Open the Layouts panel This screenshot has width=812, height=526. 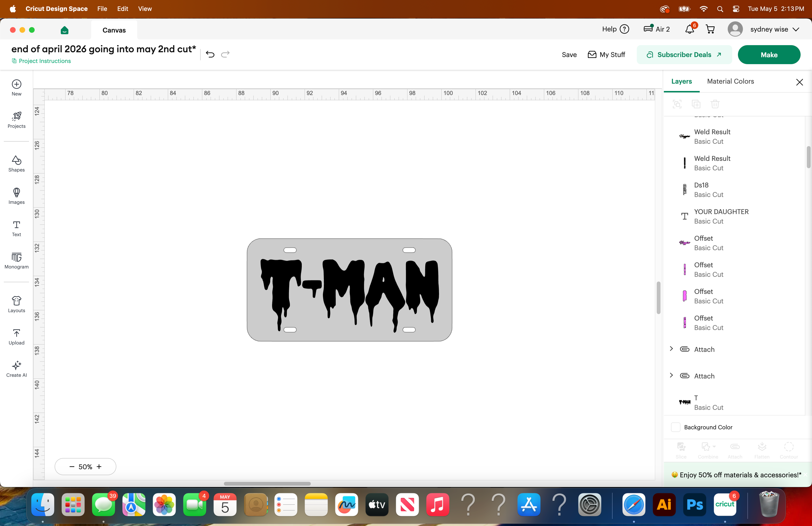16,305
